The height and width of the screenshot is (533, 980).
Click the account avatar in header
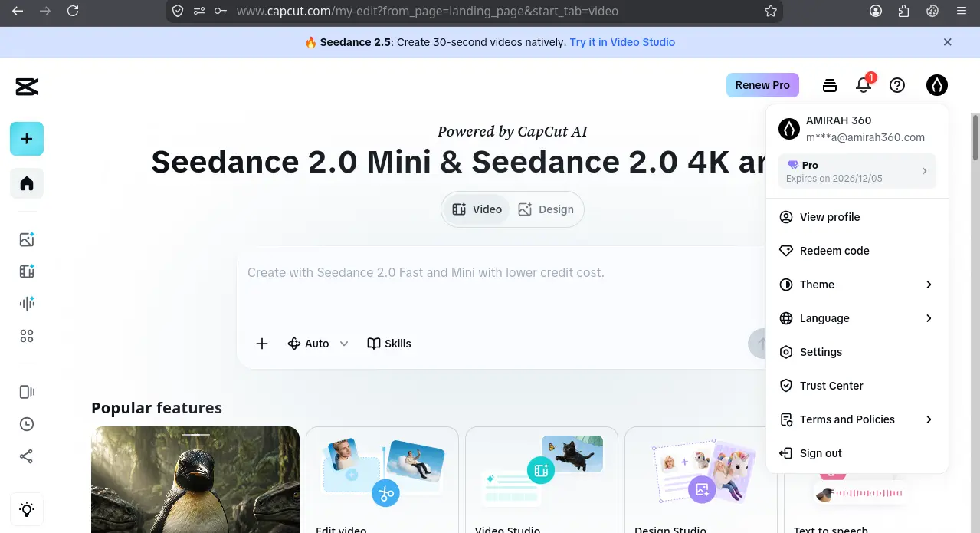[x=937, y=85]
